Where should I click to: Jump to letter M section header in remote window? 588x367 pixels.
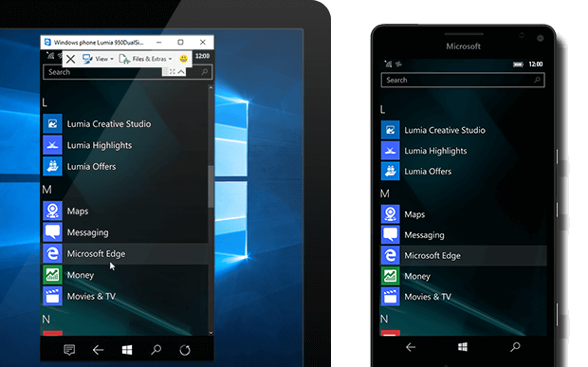(x=46, y=190)
